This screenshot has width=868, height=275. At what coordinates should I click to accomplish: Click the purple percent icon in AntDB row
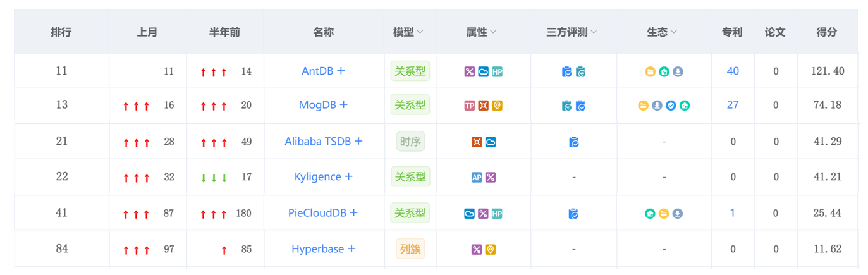click(469, 71)
